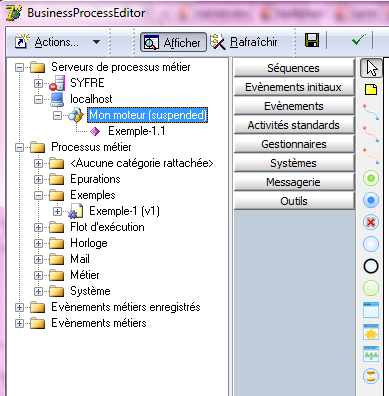Screen dimensions: 389x396
Task: Open the Evènements initiaux palette tab
Action: pyautogui.click(x=294, y=87)
